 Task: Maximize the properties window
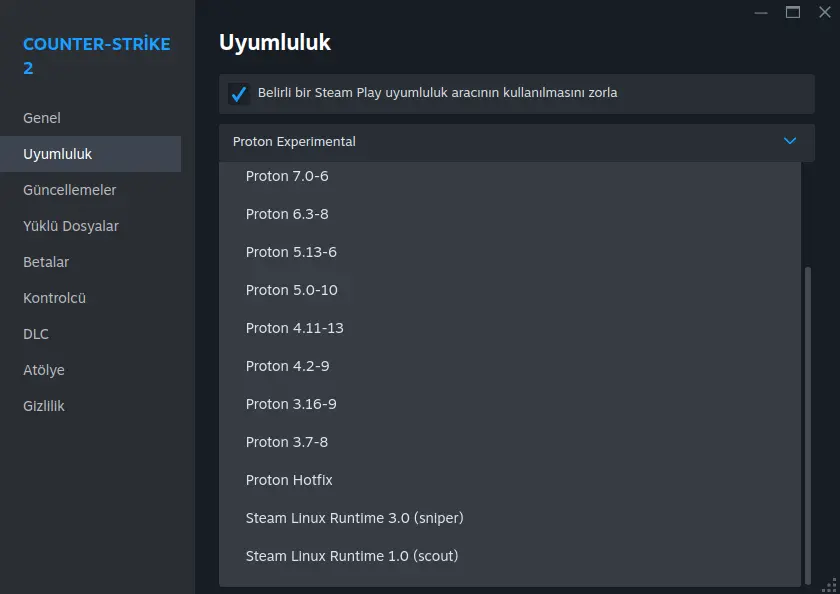tap(793, 12)
